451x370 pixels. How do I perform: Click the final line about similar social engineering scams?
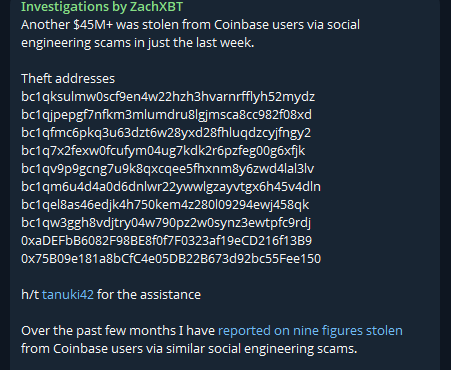coord(189,349)
